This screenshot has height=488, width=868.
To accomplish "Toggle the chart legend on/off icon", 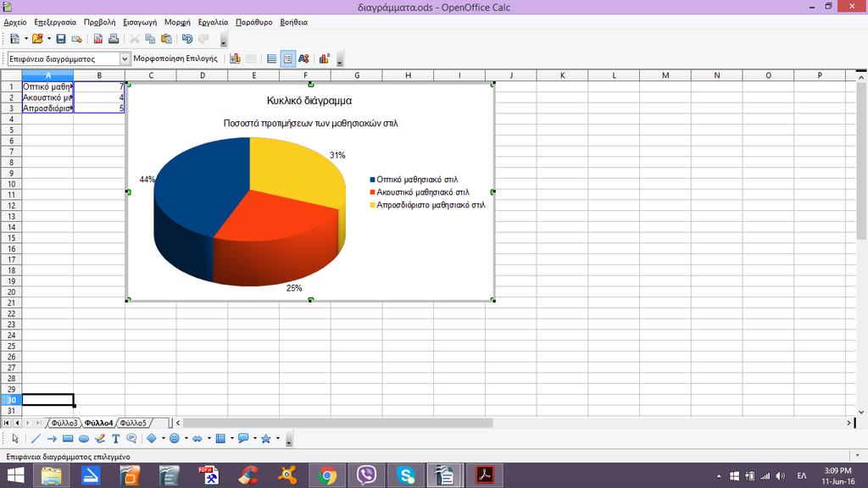I will pyautogui.click(x=288, y=58).
